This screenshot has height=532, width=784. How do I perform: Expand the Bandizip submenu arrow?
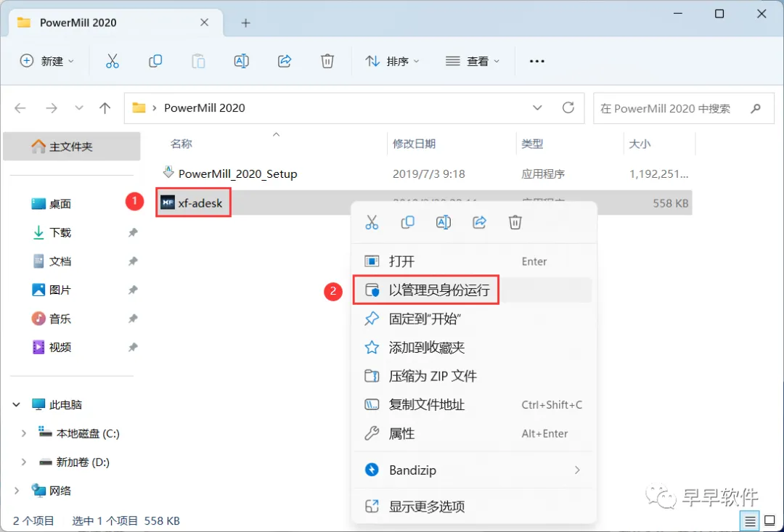point(578,470)
